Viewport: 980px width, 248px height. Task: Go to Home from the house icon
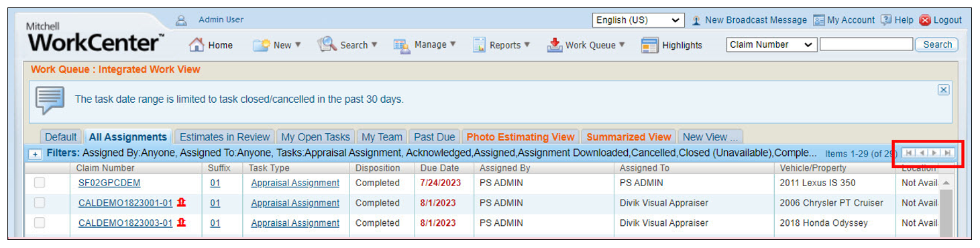coord(197,45)
